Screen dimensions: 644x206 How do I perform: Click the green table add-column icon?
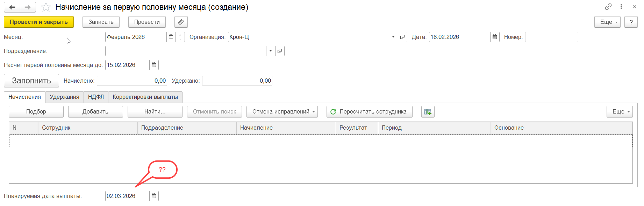point(428,112)
